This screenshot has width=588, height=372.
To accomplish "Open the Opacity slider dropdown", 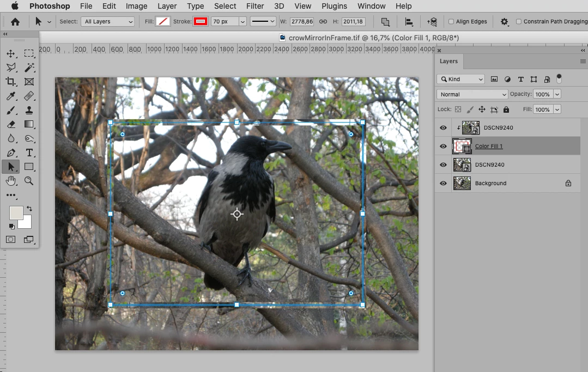I will pos(557,94).
